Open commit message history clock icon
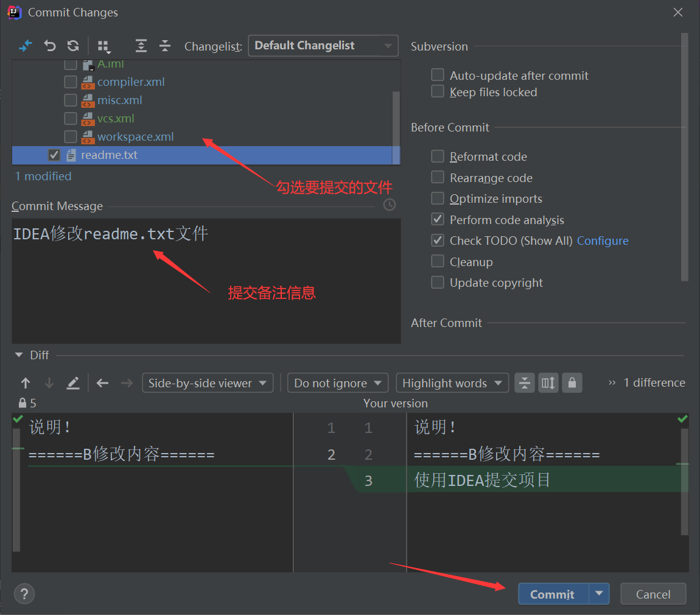 click(390, 205)
